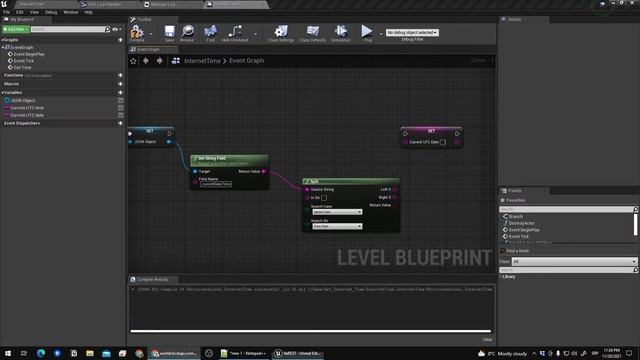Add a new variable with plus icon
The height and width of the screenshot is (360, 640).
pyautogui.click(x=120, y=93)
